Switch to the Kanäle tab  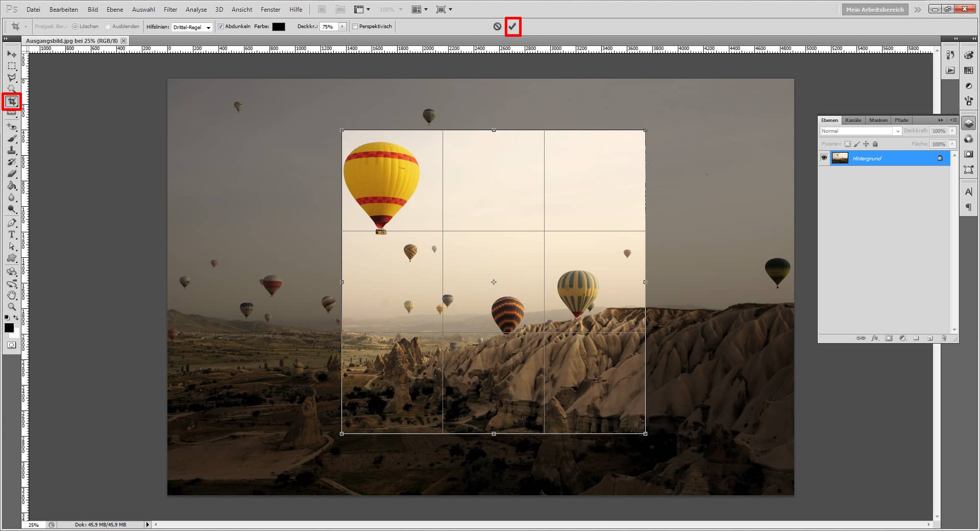click(x=853, y=120)
